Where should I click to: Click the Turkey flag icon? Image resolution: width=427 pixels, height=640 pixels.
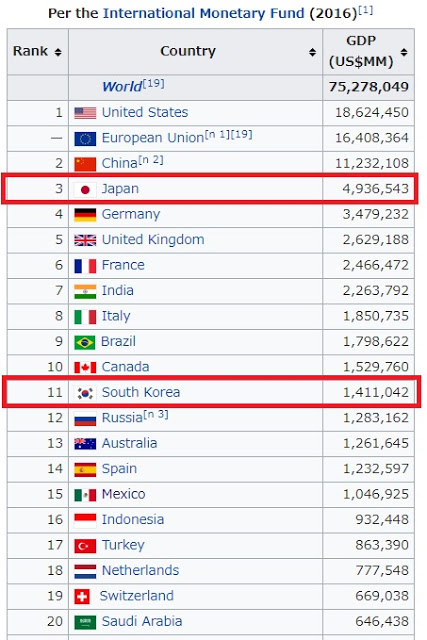(85, 546)
